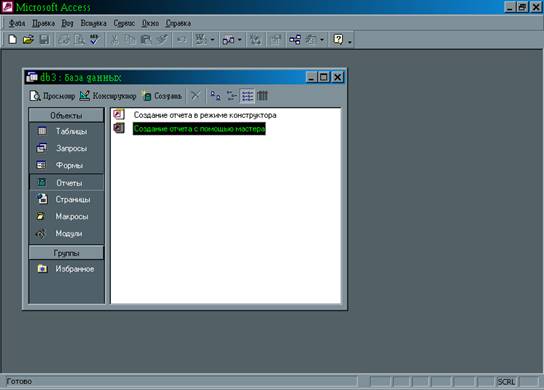
Task: Switch to Large icons view
Action: click(x=215, y=96)
